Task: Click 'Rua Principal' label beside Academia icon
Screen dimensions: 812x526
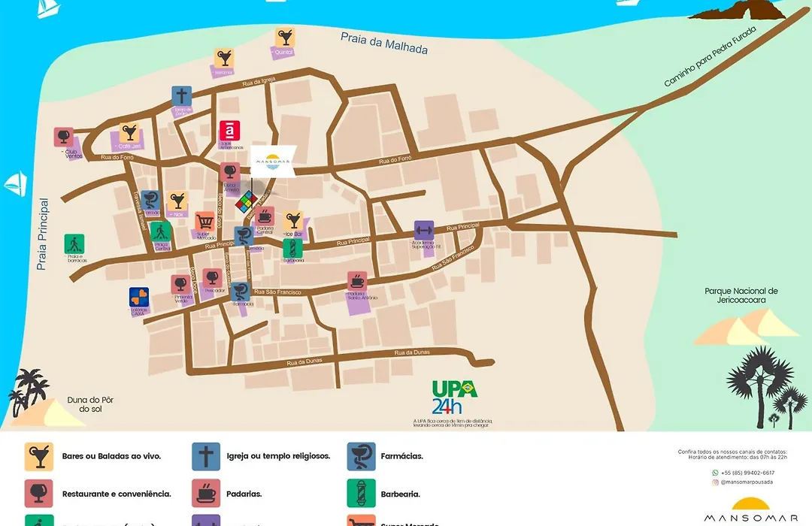Action: pyautogui.click(x=463, y=227)
